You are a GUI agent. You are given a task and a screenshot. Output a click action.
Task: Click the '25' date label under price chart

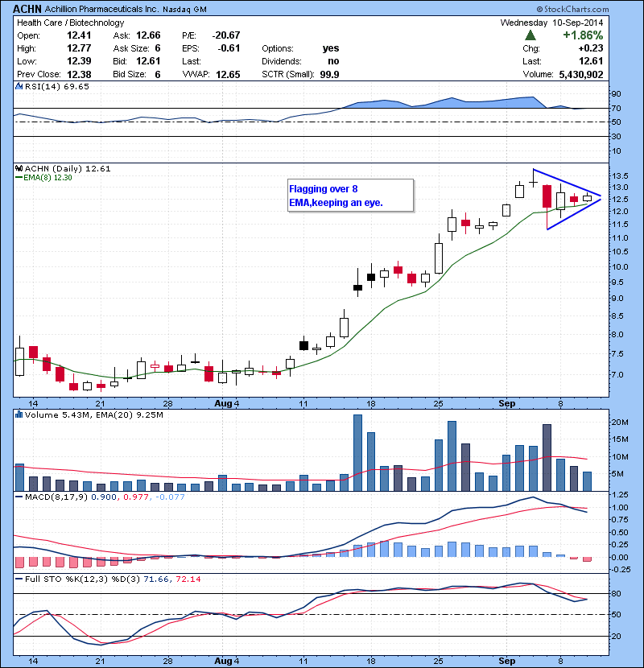(x=439, y=403)
